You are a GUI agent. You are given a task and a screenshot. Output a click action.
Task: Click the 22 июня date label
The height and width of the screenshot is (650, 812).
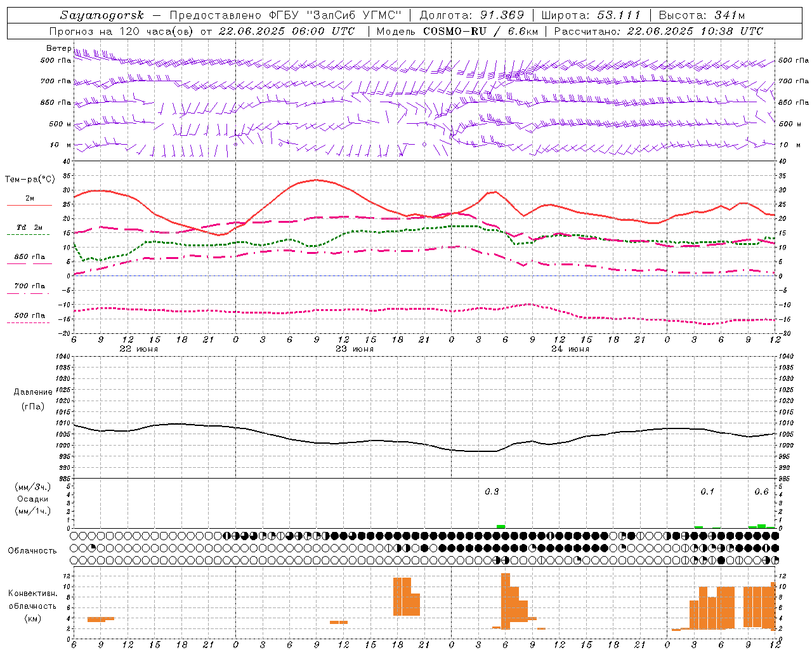pyautogui.click(x=139, y=349)
